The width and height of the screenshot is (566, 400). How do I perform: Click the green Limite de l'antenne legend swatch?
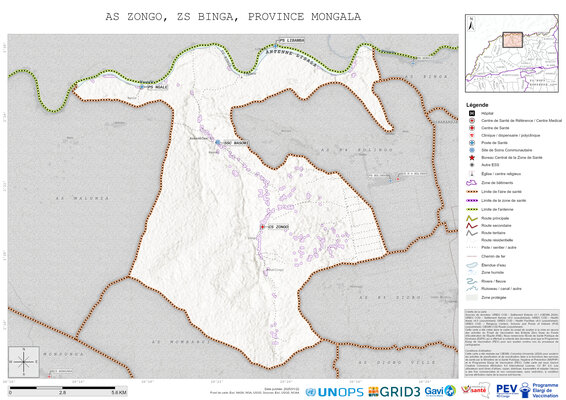point(472,209)
